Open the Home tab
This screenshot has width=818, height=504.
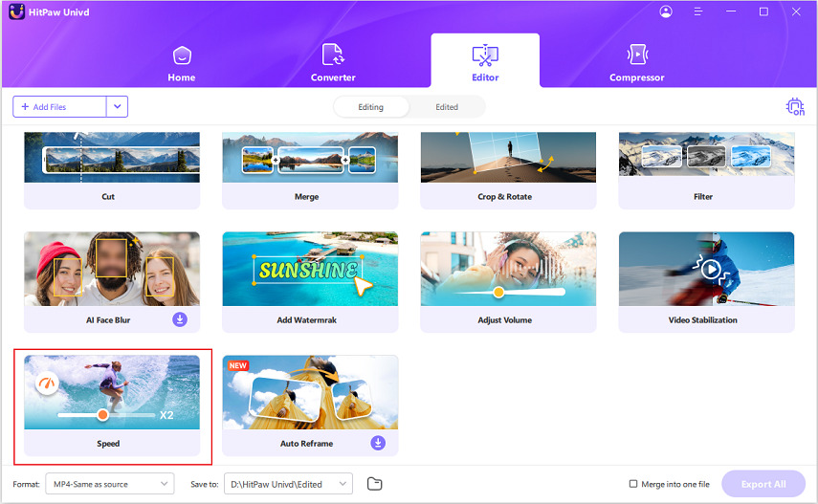pos(182,64)
